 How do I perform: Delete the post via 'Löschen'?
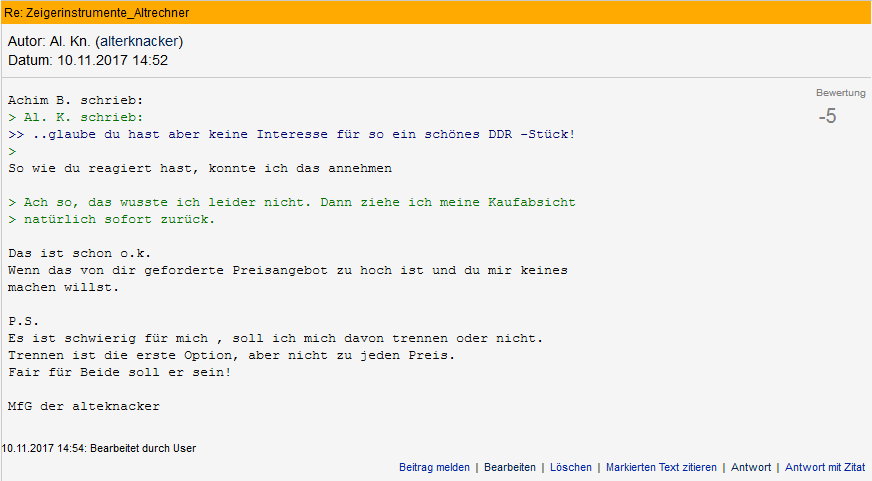point(571,467)
